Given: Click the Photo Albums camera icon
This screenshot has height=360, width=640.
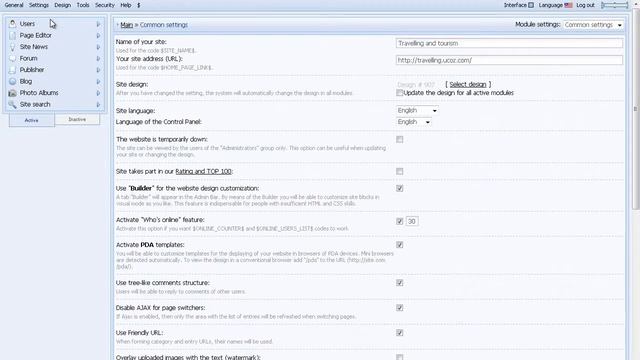Looking at the screenshot, I should 13,93.
